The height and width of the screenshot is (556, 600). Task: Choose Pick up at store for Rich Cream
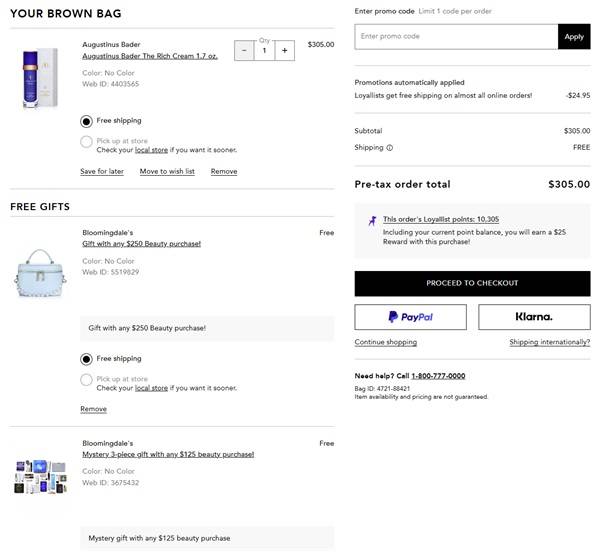pos(86,142)
